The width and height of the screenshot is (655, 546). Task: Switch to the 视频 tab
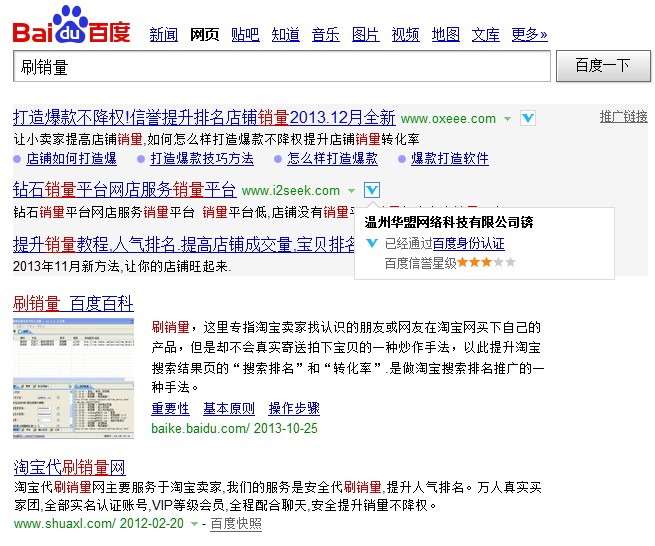pyautogui.click(x=405, y=34)
